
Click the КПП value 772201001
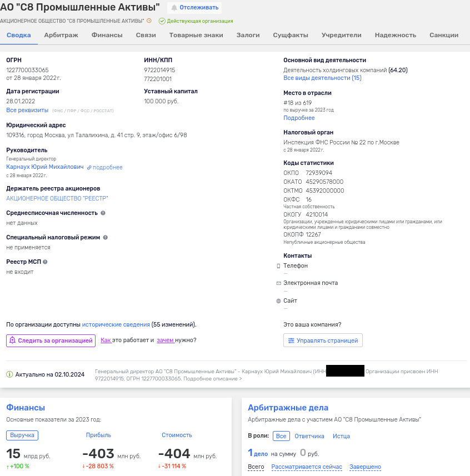tap(158, 79)
